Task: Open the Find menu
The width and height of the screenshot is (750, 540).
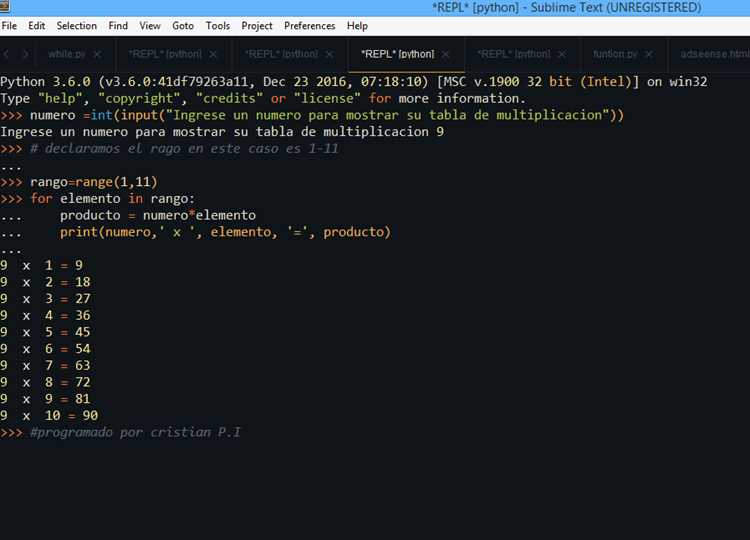Action: tap(118, 26)
